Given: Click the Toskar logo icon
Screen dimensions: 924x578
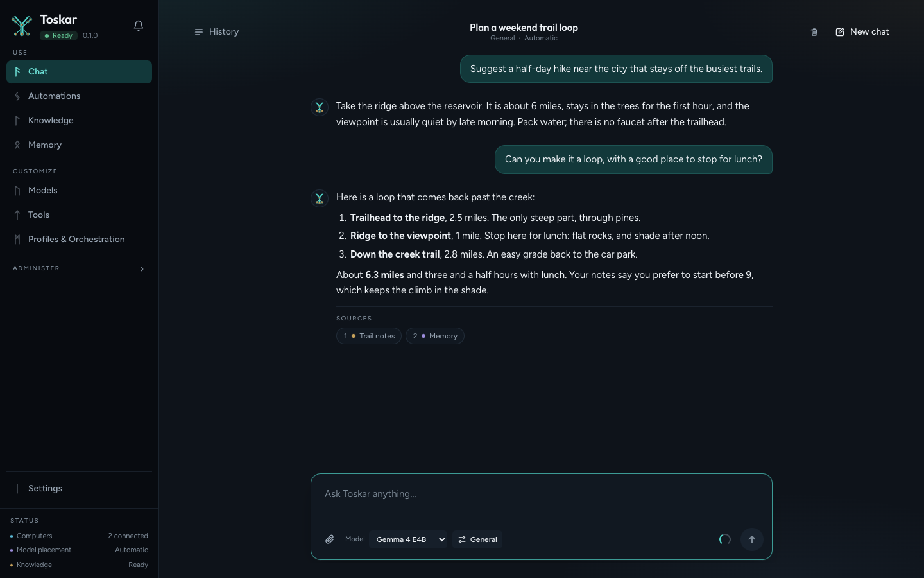Looking at the screenshot, I should tap(22, 26).
